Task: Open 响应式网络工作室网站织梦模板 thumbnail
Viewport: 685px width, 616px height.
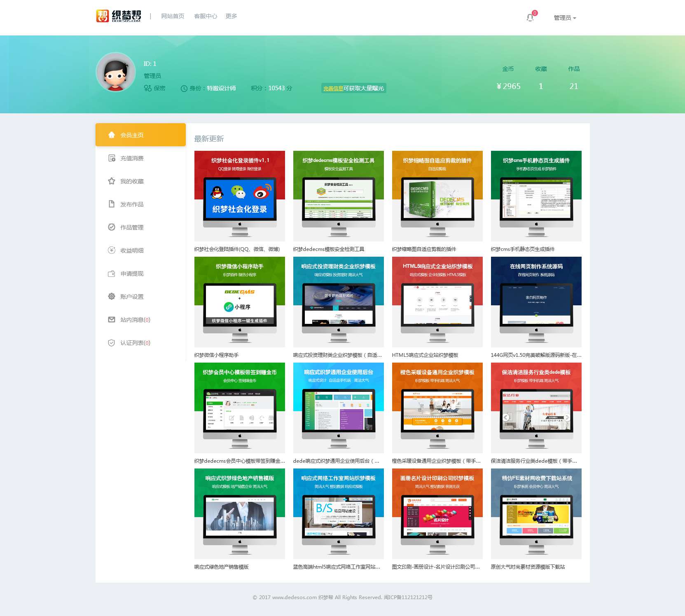Action: point(339,514)
